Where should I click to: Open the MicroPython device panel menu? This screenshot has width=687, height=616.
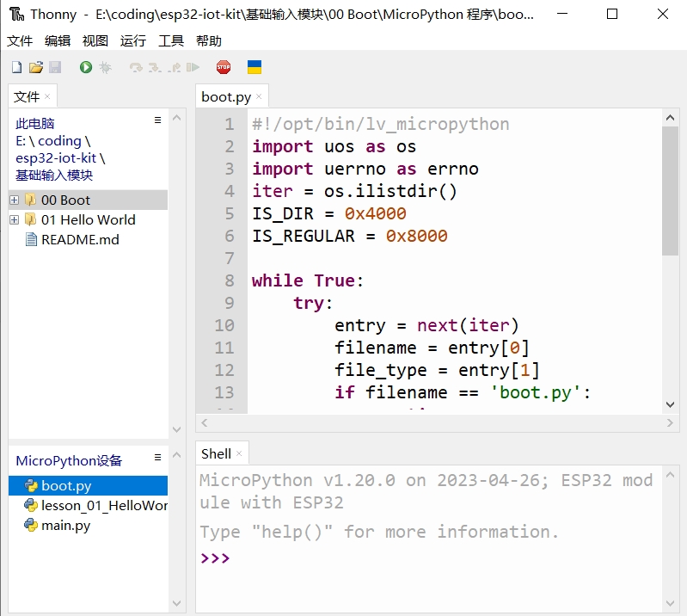point(157,458)
